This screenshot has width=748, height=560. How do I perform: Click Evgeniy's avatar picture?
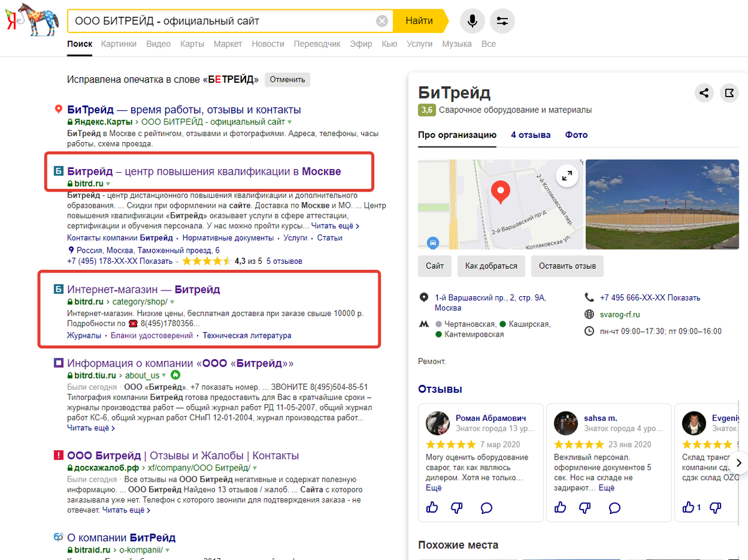[x=694, y=423]
